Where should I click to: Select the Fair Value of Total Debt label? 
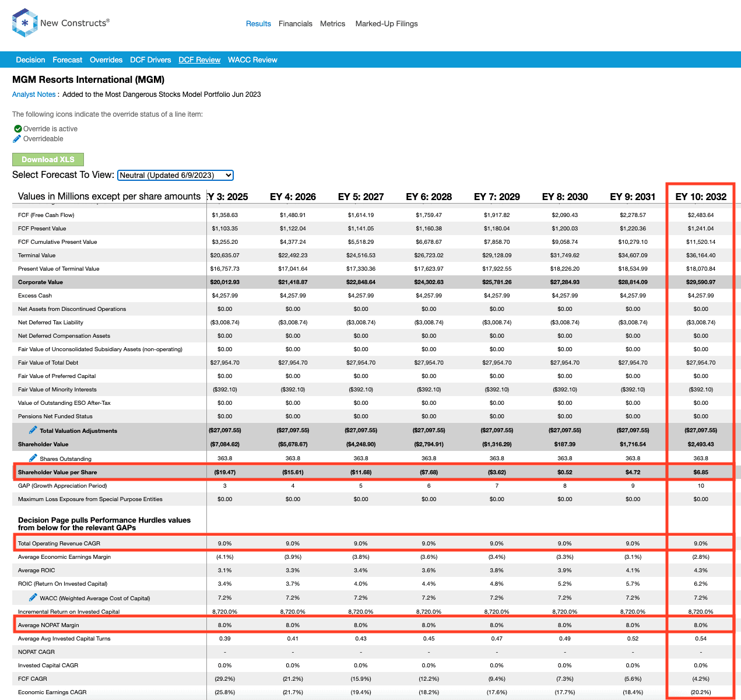48,363
